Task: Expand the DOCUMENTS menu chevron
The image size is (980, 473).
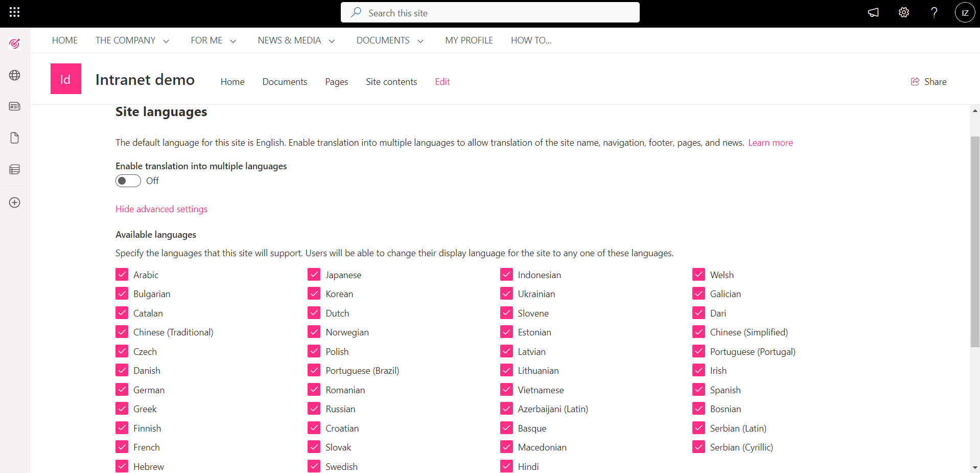Action: [421, 41]
